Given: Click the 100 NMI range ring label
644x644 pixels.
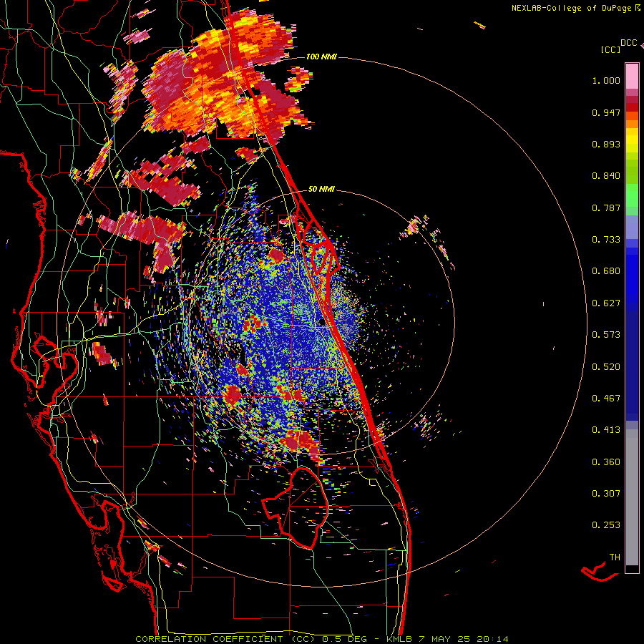Looking at the screenshot, I should point(321,57).
